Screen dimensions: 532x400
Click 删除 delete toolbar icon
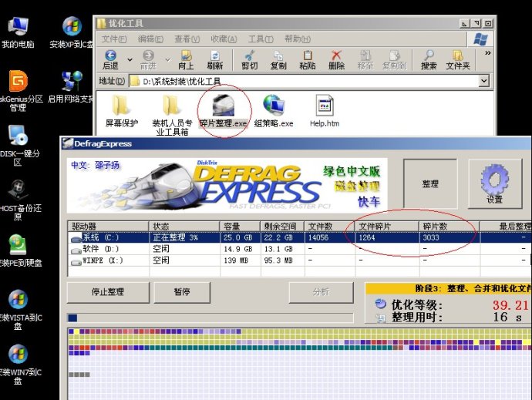point(336,59)
